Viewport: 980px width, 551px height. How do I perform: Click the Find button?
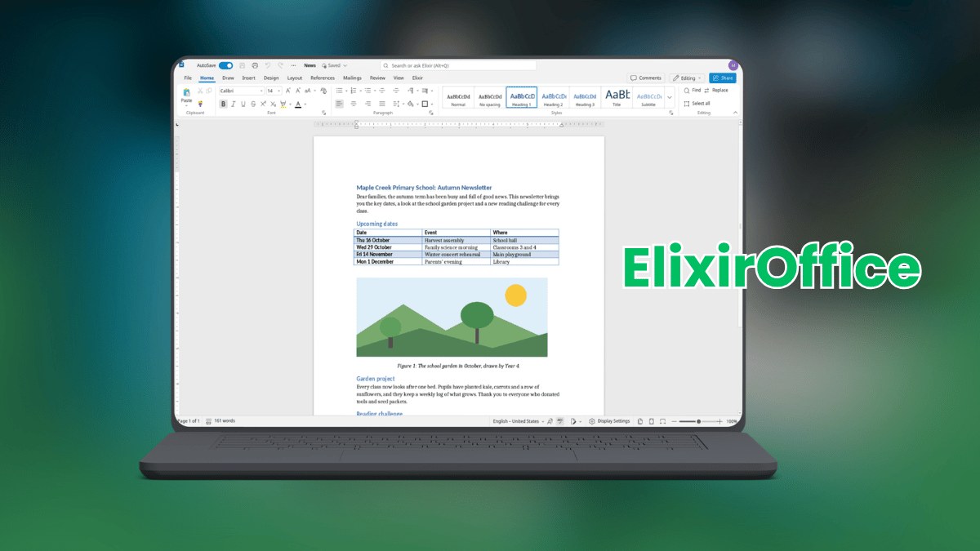pos(692,90)
